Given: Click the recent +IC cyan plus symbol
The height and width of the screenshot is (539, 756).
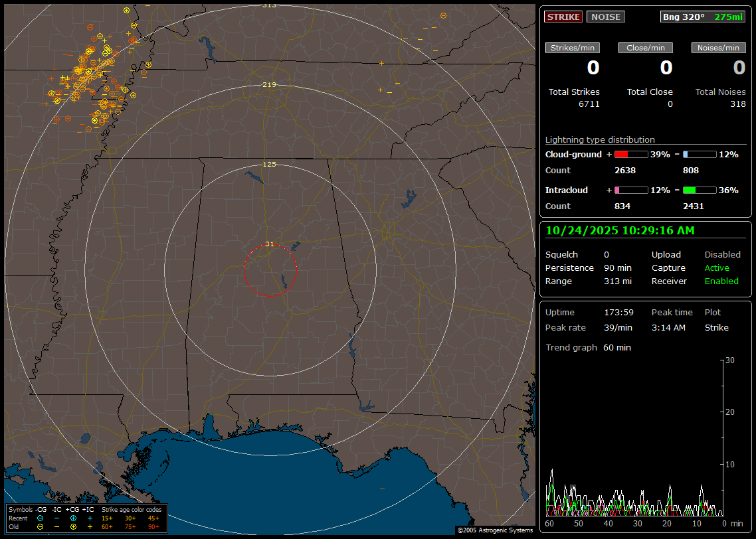Looking at the screenshot, I should pos(90,518).
